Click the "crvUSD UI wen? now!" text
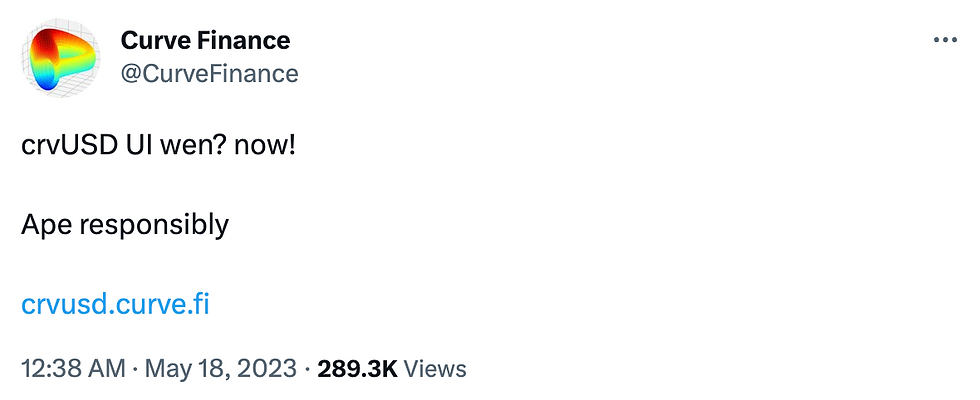The image size is (980, 400). tap(158, 145)
